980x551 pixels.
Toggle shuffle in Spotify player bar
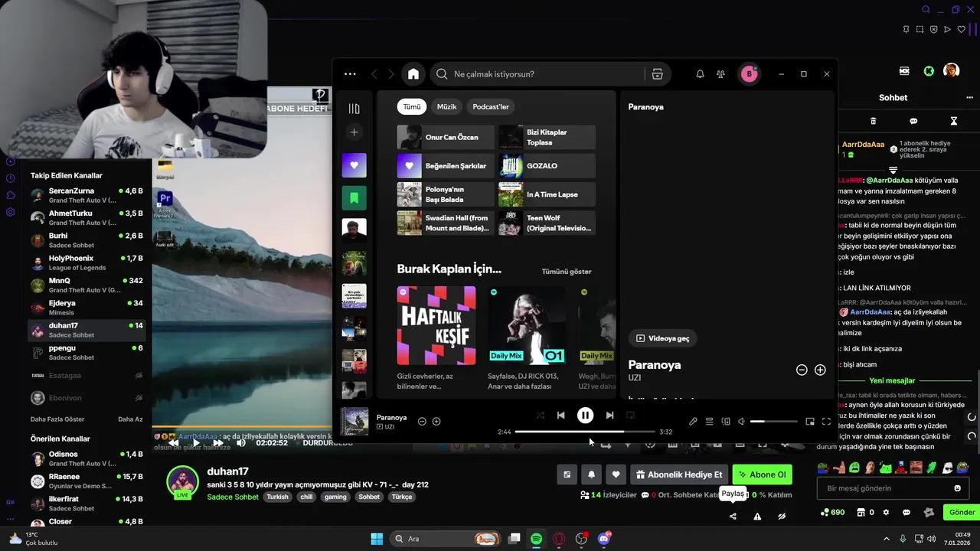(541, 415)
